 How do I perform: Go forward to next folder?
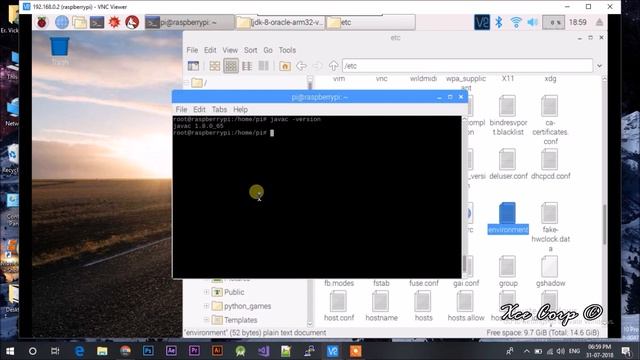317,66
